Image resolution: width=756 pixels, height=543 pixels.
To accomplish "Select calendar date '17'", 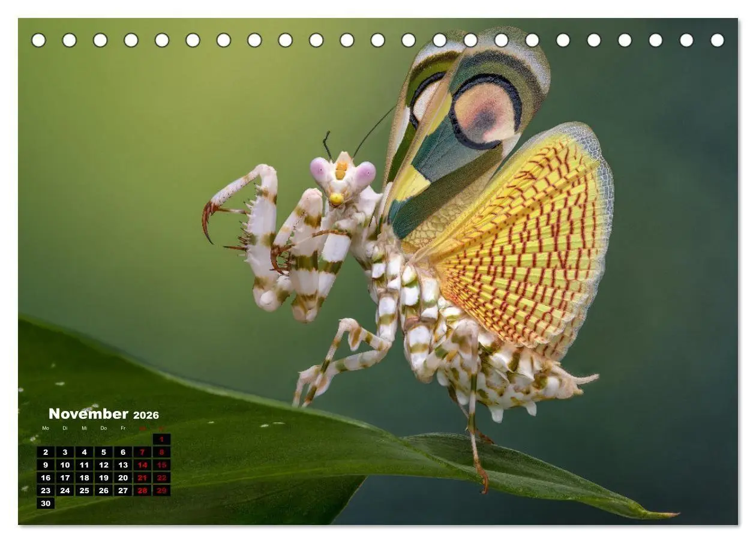I will click(x=65, y=478).
